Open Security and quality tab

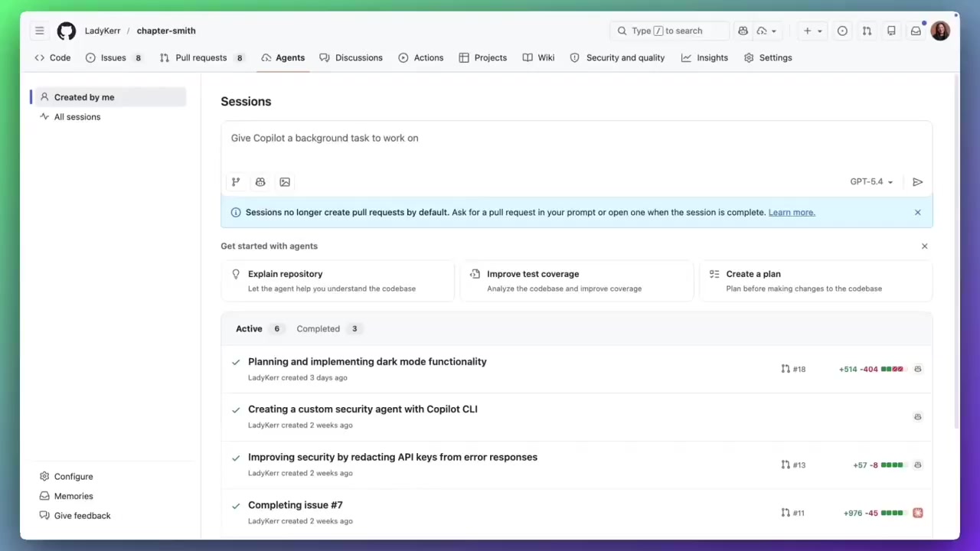click(x=618, y=57)
